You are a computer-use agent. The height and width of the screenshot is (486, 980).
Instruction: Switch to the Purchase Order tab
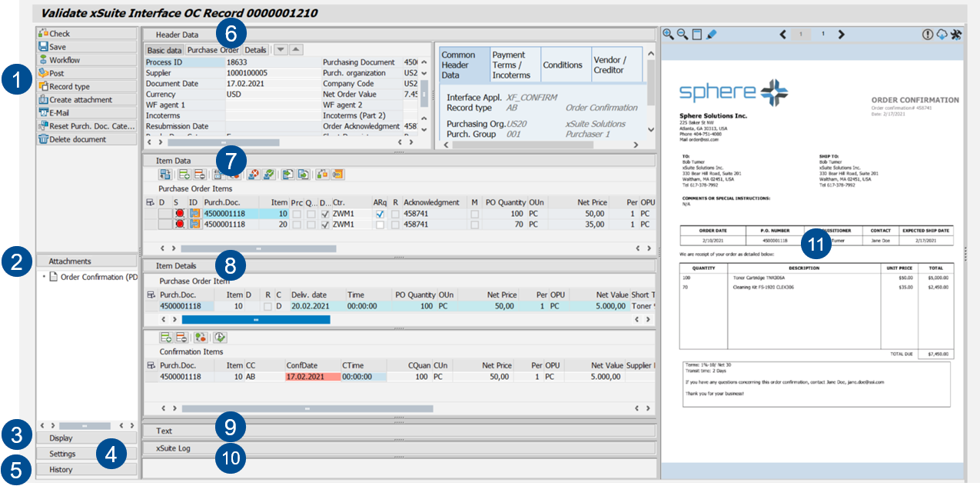pos(213,50)
